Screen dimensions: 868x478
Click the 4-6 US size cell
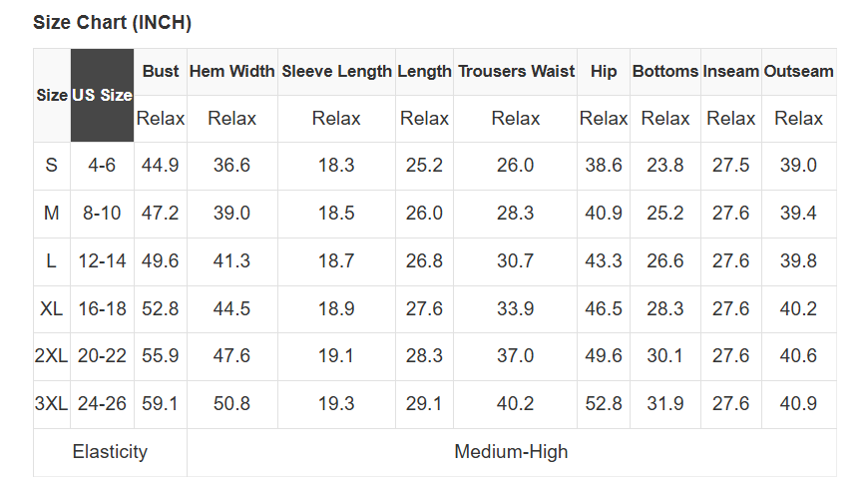(102, 166)
